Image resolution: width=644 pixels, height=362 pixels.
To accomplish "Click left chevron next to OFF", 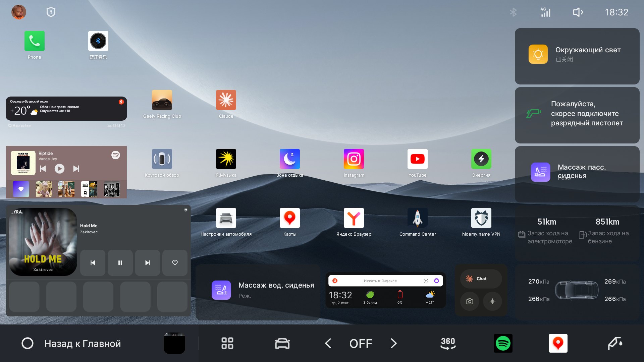I will (x=328, y=343).
